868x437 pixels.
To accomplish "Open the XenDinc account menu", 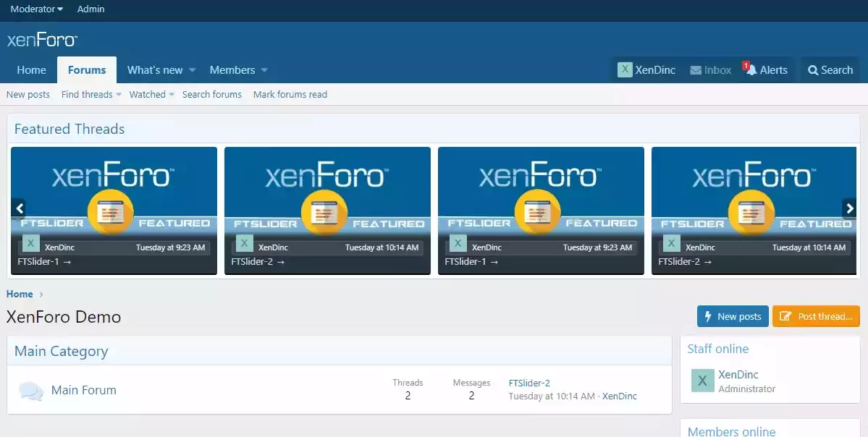I will pos(646,70).
